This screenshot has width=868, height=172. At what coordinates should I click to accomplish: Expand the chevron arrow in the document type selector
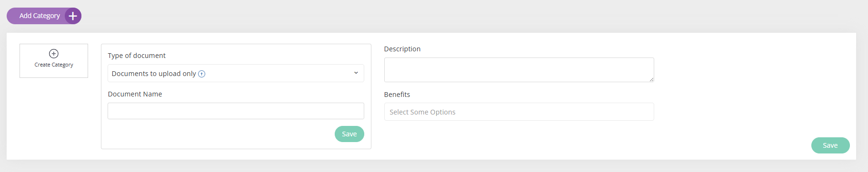[356, 73]
